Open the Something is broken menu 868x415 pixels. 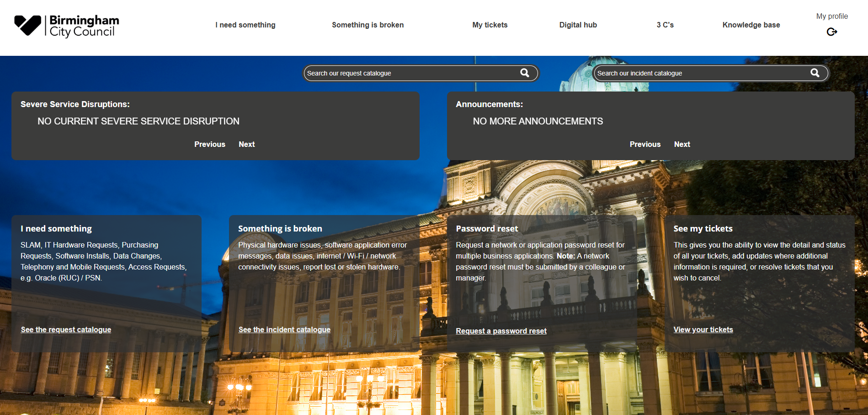coord(368,25)
